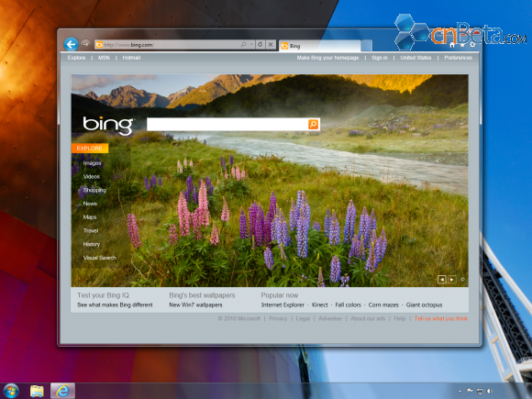Viewport: 532px width, 399px height.
Task: Open About our ads footer link
Action: [x=368, y=318]
